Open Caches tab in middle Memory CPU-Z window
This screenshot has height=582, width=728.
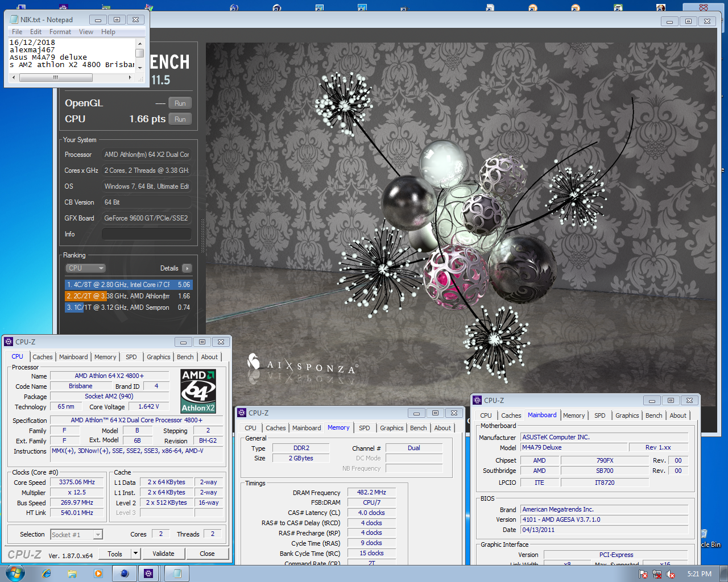(276, 428)
